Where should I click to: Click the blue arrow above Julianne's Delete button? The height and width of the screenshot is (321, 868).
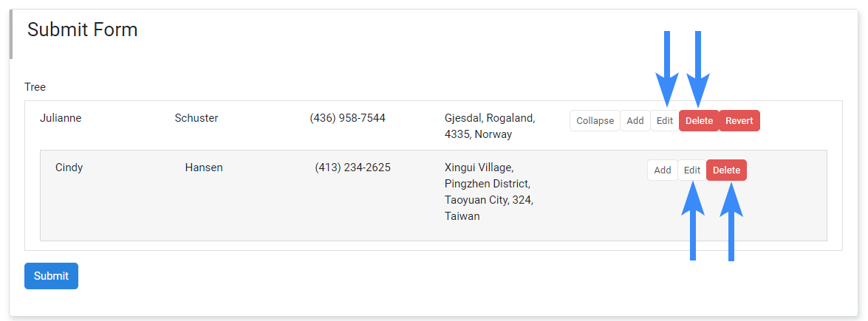coord(698,69)
